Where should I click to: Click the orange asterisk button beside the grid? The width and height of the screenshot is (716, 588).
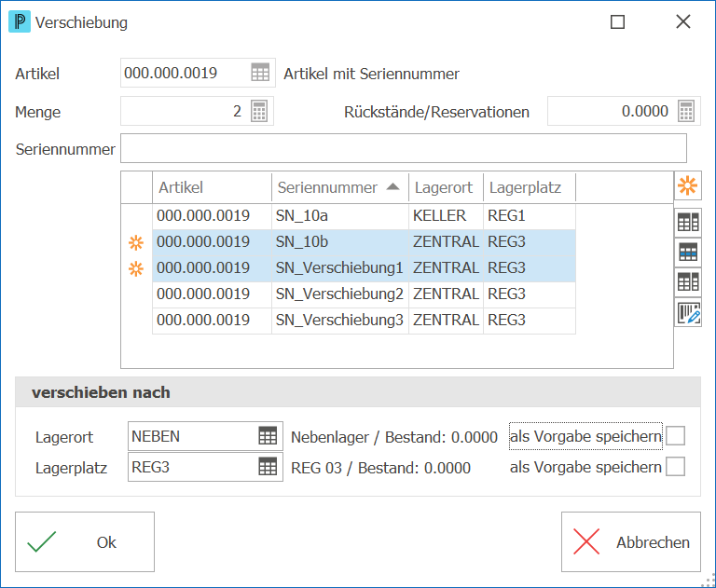(688, 185)
